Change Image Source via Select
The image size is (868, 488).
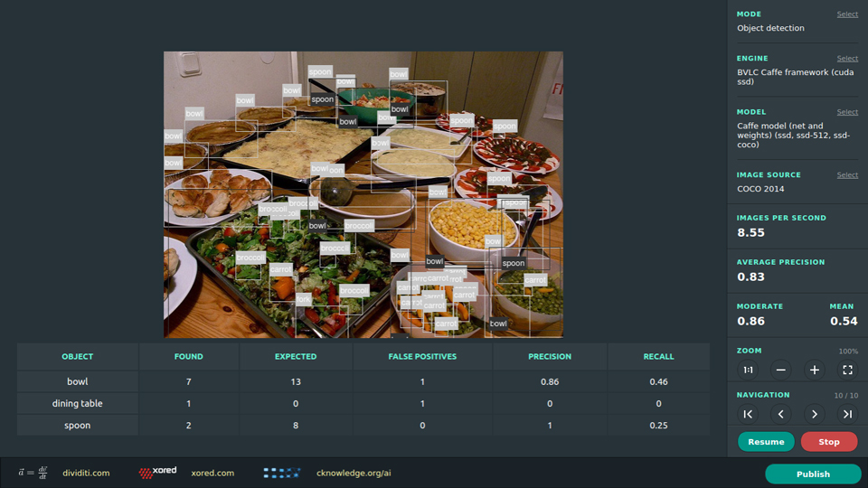(x=847, y=175)
